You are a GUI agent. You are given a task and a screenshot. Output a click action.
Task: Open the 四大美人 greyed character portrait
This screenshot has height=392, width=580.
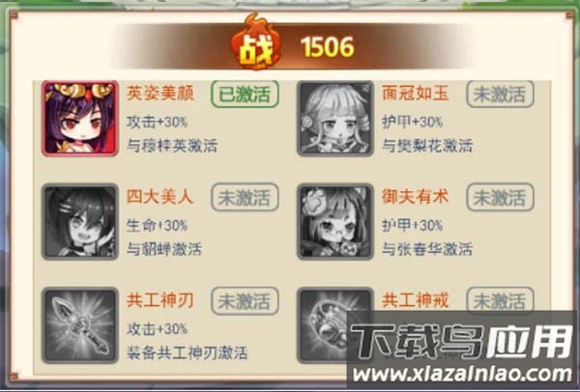click(x=80, y=222)
